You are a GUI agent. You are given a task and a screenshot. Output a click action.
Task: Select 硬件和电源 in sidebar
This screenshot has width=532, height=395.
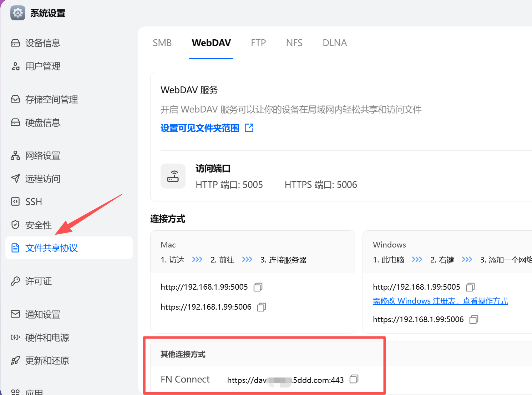(47, 338)
